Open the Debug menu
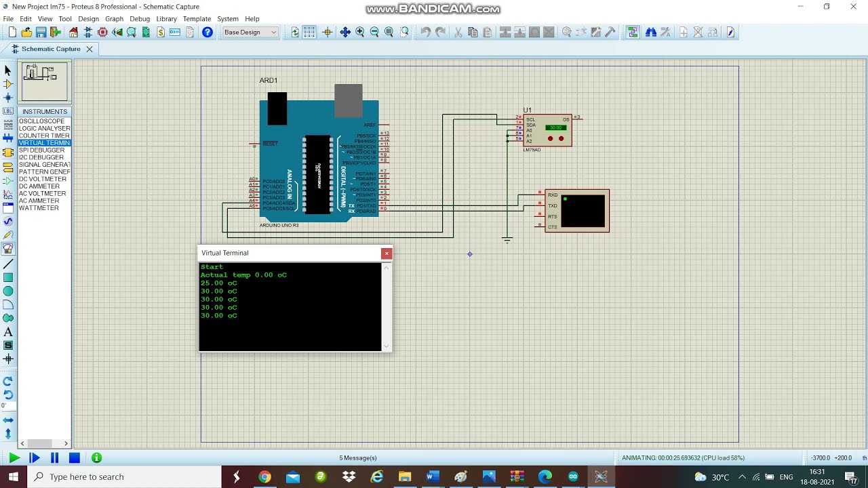 click(x=140, y=19)
